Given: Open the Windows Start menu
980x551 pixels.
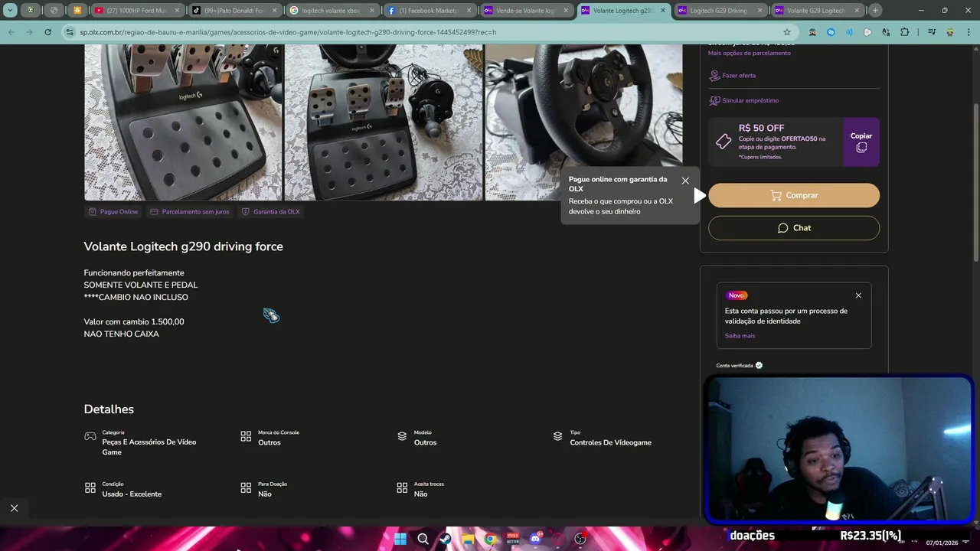Looking at the screenshot, I should click(400, 539).
